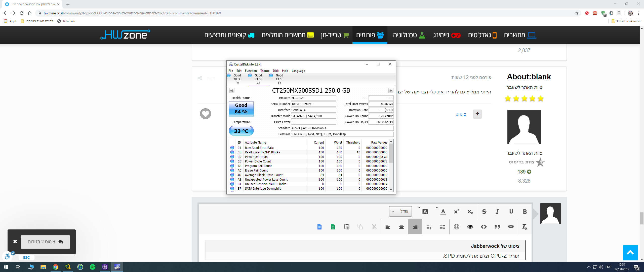Open the מחשבים (Computers) nav tab
Viewport: 644px width, 272px height.
point(520,35)
